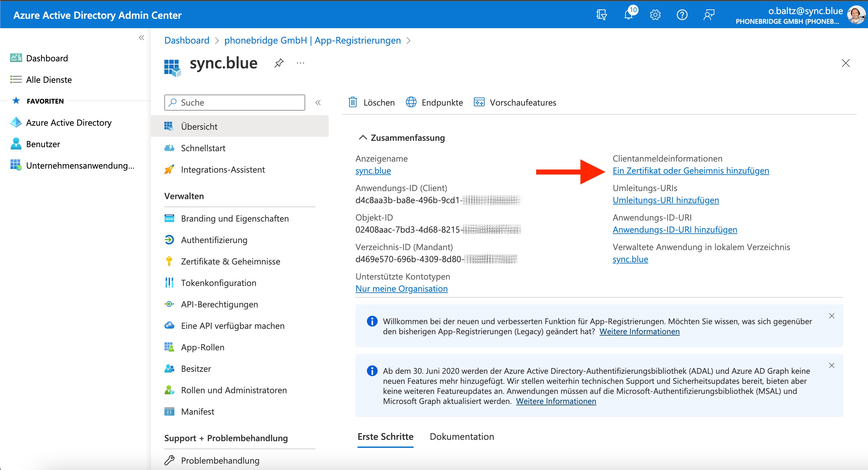The image size is (868, 470).
Task: Select API-Berechtigungen in the menu
Action: [x=219, y=304]
